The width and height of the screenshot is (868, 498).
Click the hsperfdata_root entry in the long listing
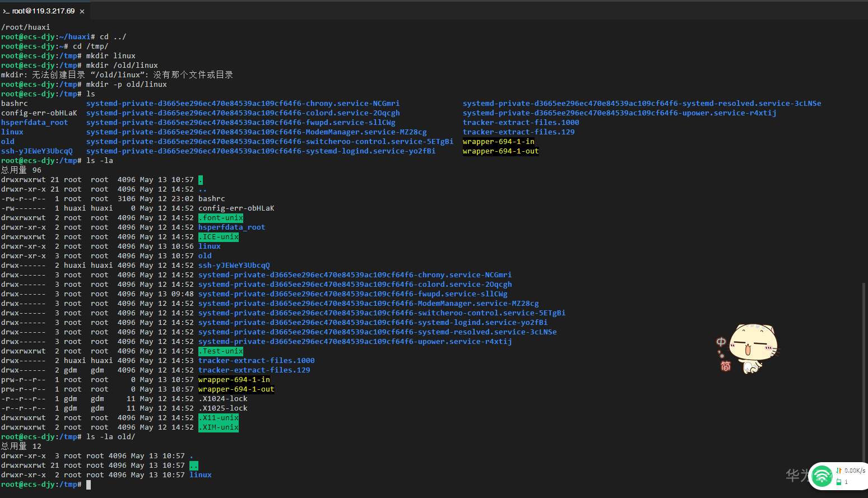point(231,227)
